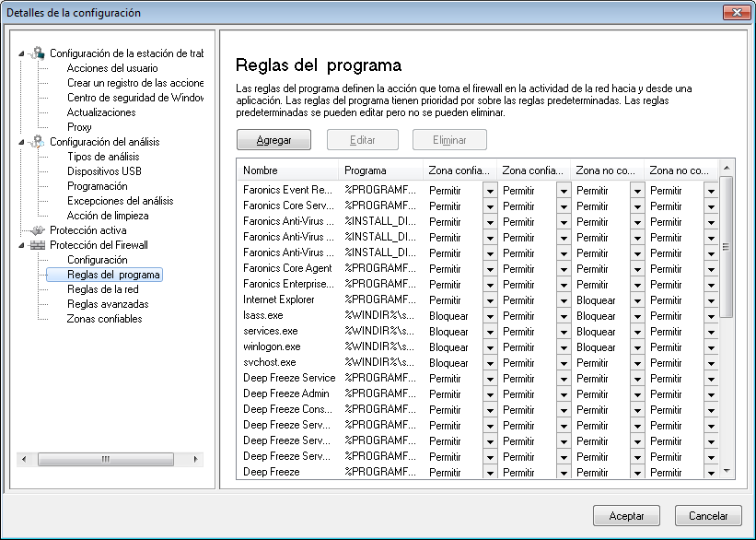
Task: Click the rules list scroll-down arrow
Action: (727, 471)
